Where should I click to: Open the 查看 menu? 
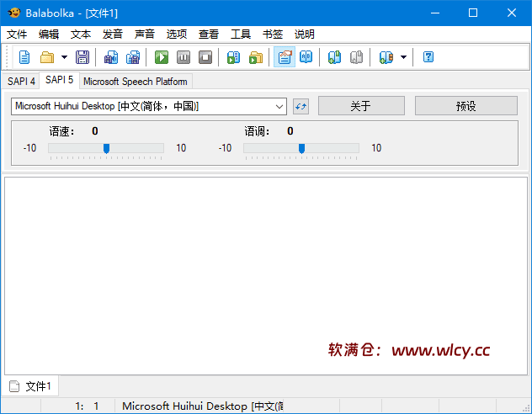(x=208, y=34)
